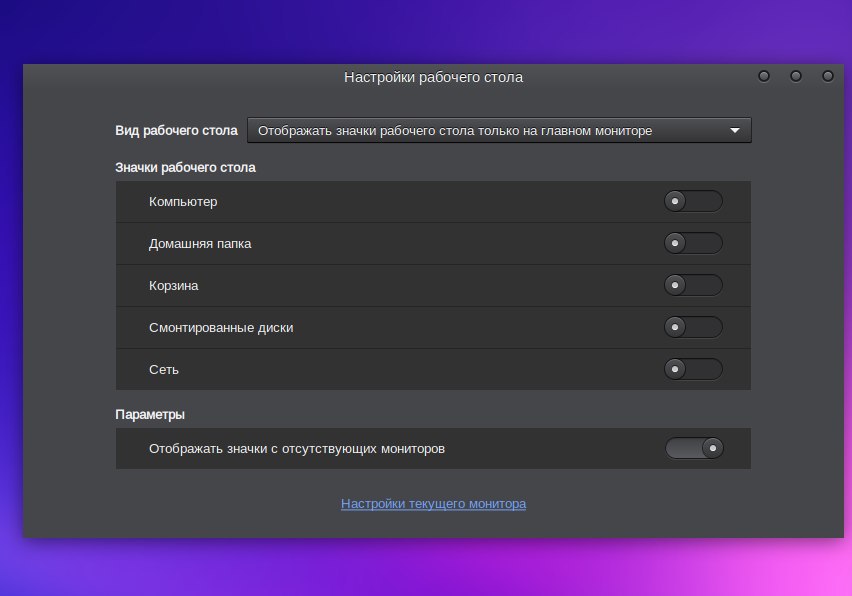Click the Настройки рабочего стола title

click(x=433, y=77)
